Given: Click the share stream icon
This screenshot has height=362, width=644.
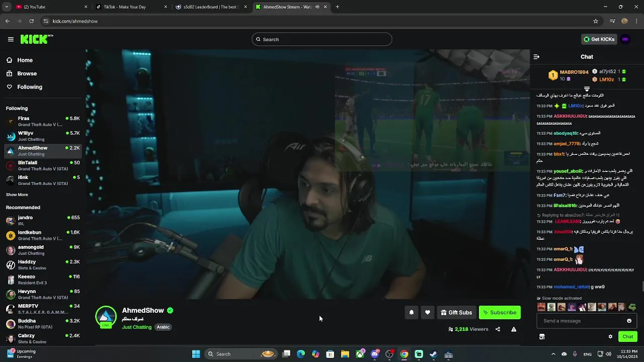Looking at the screenshot, I should (498, 329).
